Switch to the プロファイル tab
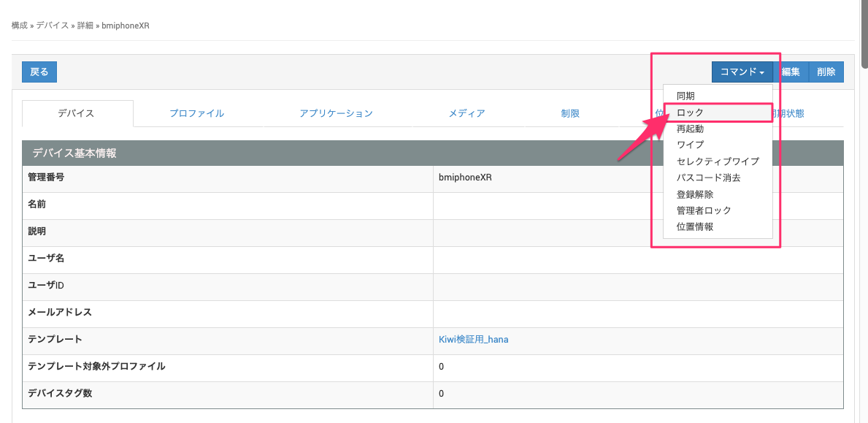Screen dimensions: 868x423 (196, 113)
